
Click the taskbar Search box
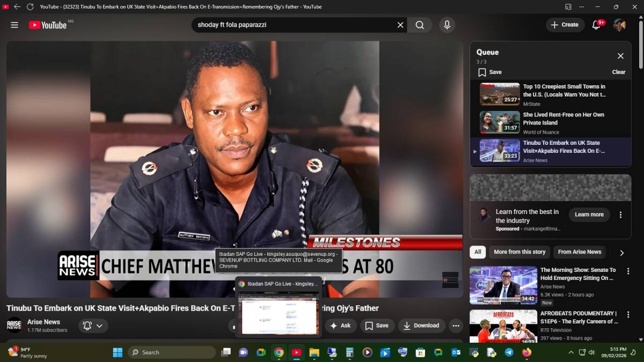point(172,352)
